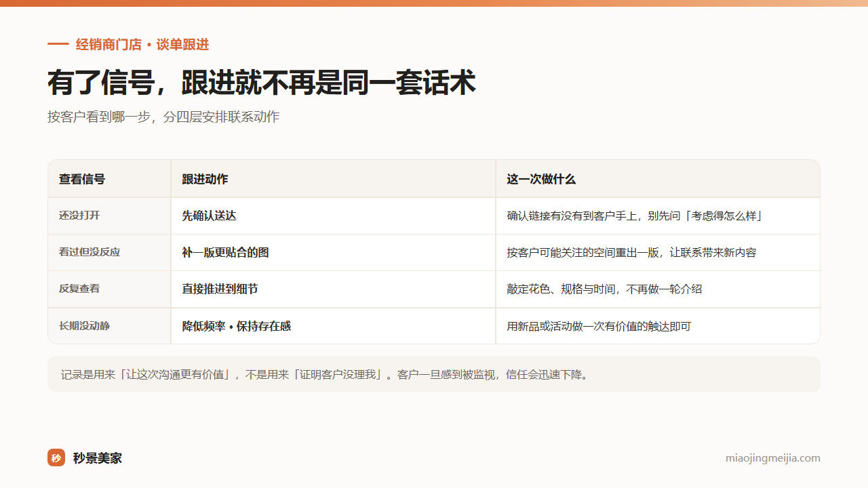Select the 跟进动作 column header
Image resolution: width=868 pixels, height=488 pixels.
333,179
